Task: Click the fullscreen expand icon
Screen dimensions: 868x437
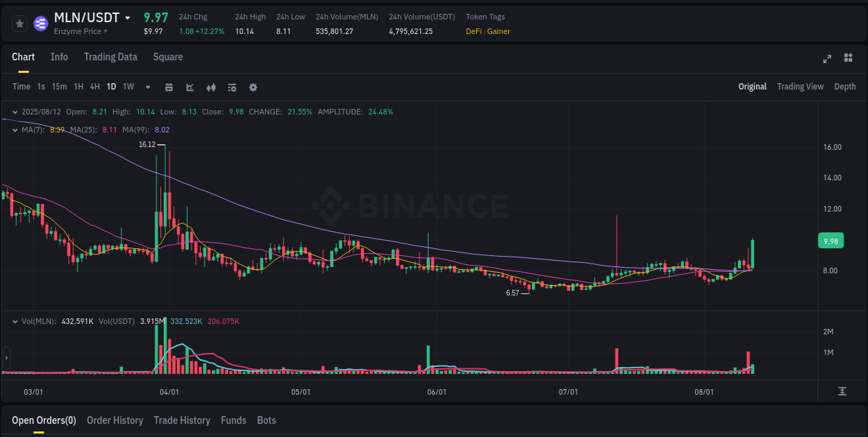Action: tap(826, 59)
